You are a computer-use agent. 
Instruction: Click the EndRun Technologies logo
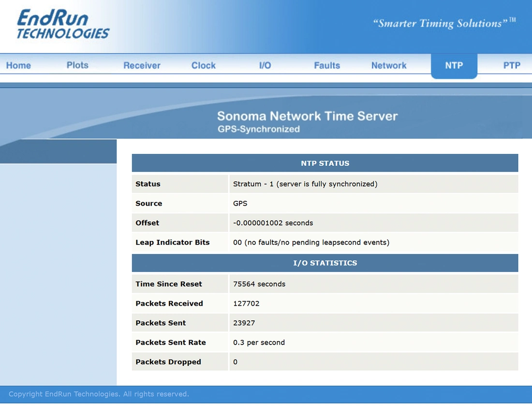coord(63,24)
